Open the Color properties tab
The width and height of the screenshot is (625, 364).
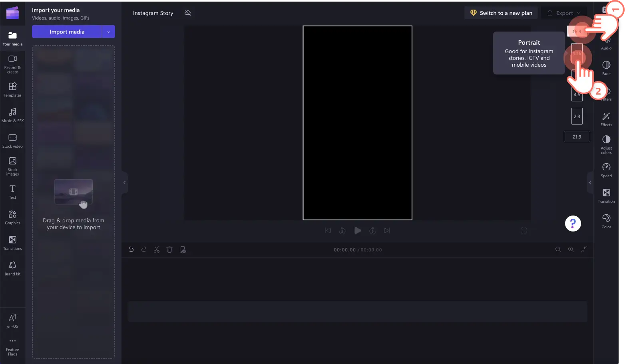point(606,221)
